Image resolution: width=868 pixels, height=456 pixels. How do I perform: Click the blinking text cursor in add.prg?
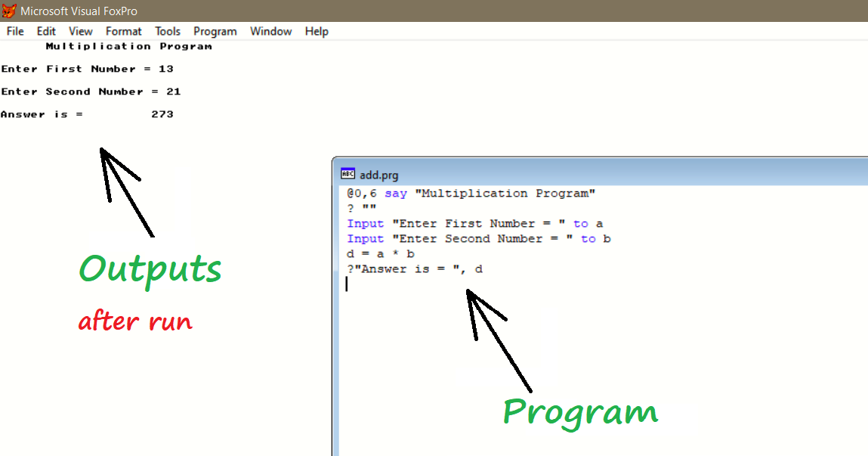[347, 284]
